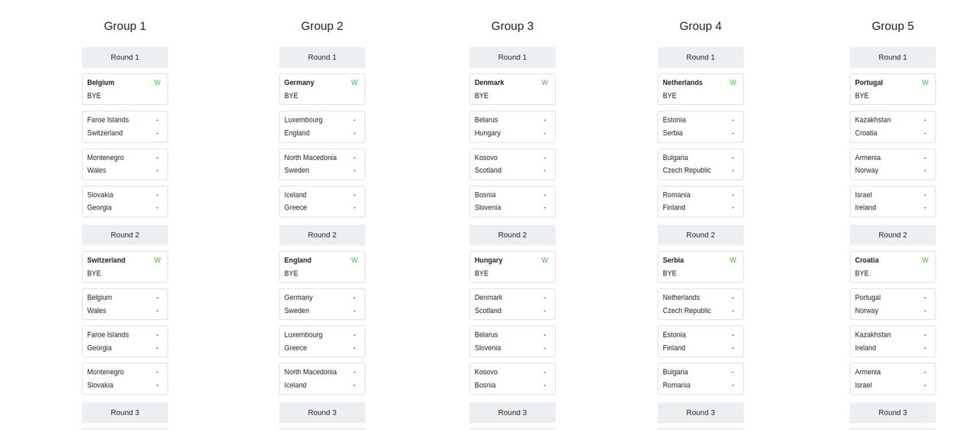Screen dimensions: 980x430
Task: Open the Faroe Islands vs Switzerland match in Group 1
Action: [x=125, y=126]
